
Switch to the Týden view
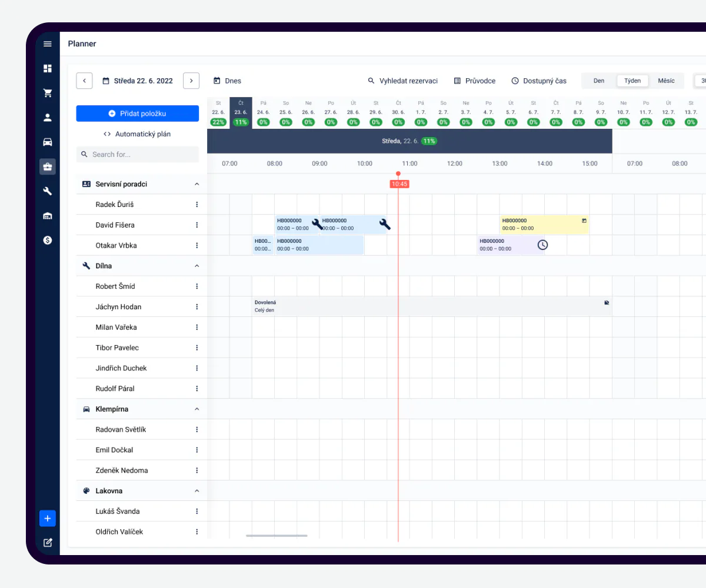tap(632, 81)
